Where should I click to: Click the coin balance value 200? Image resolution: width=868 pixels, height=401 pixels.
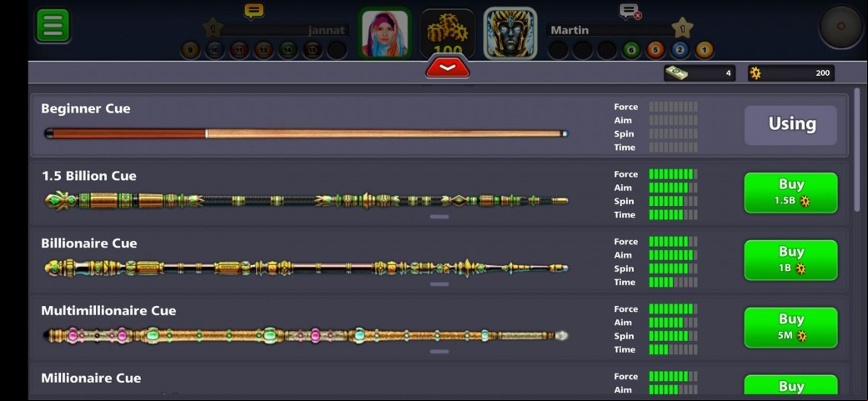[x=823, y=73]
